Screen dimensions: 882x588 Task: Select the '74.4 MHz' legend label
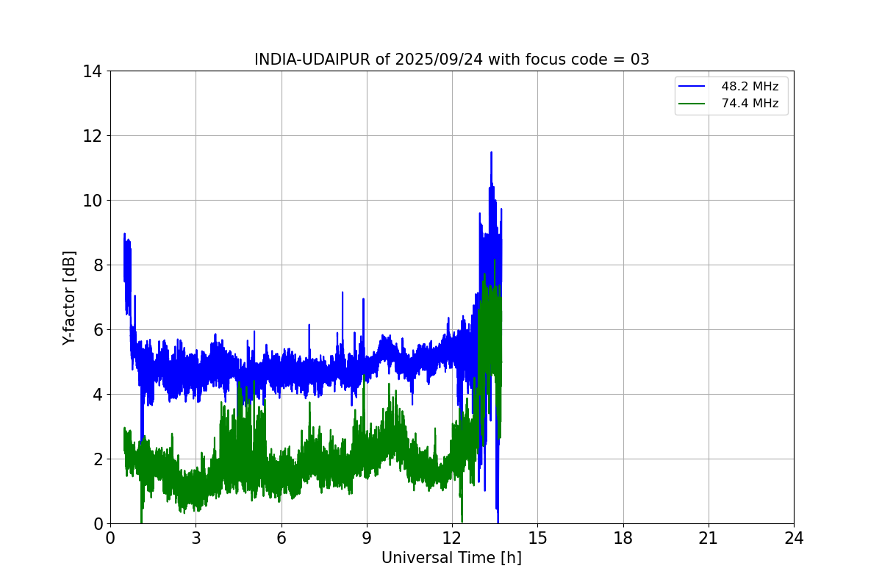750,104
